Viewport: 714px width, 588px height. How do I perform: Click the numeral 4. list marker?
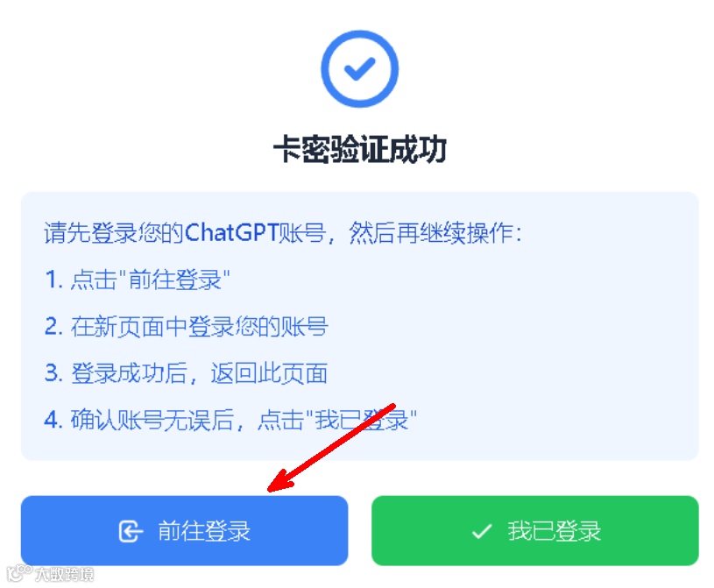(x=53, y=420)
